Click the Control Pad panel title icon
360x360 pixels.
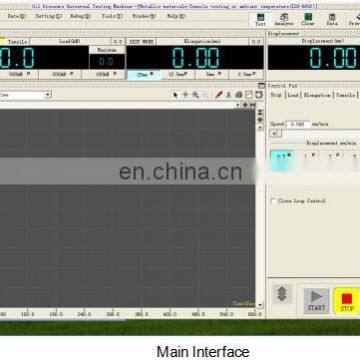(261, 86)
